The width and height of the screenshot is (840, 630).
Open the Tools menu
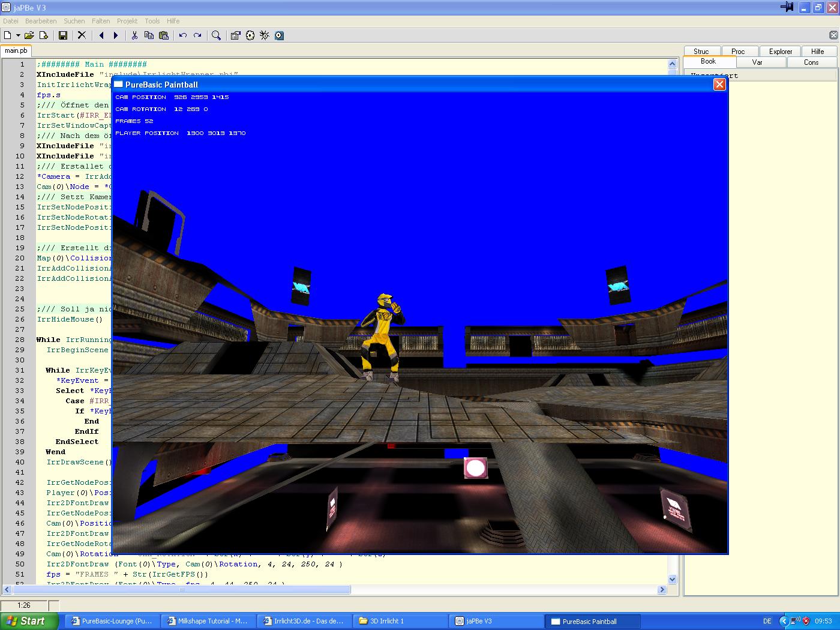pyautogui.click(x=152, y=21)
